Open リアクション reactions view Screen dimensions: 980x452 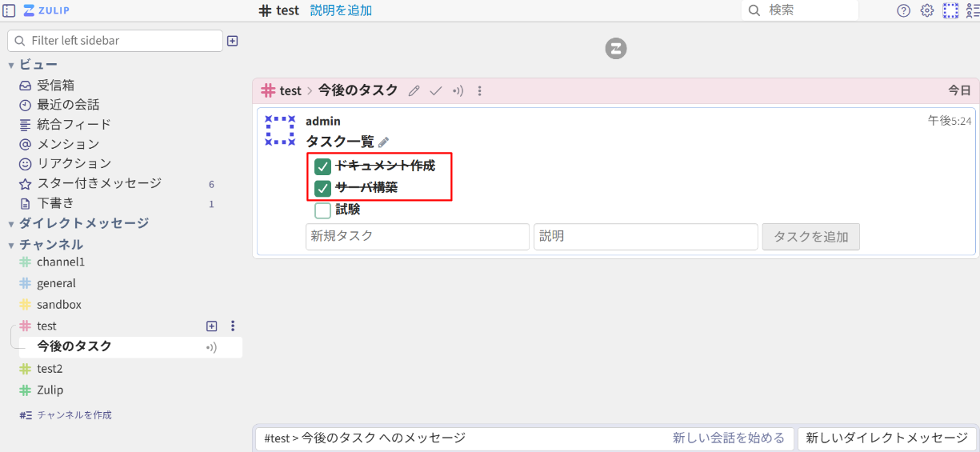pos(74,163)
